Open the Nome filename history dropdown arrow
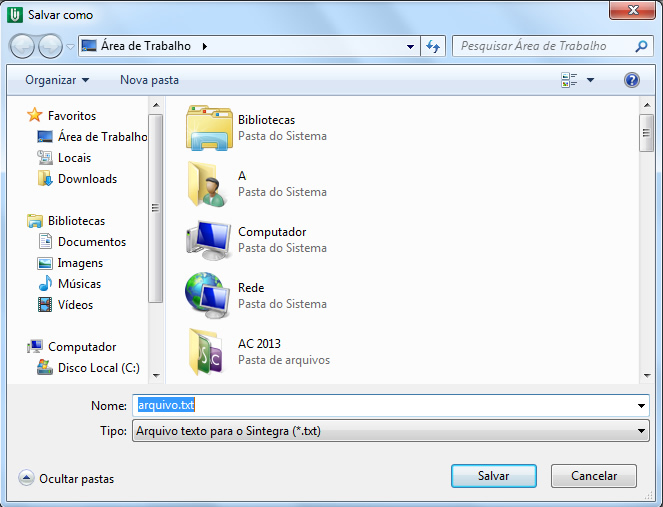The image size is (663, 507). (641, 406)
